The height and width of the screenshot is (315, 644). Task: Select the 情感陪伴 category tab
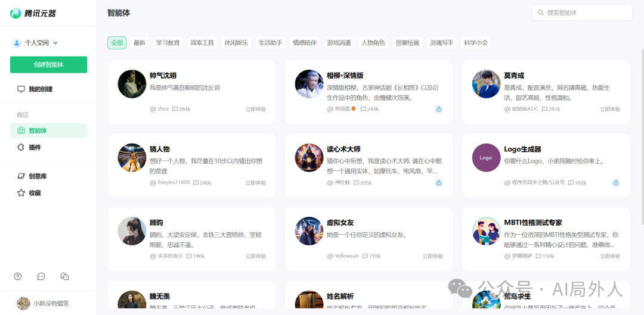(x=305, y=43)
